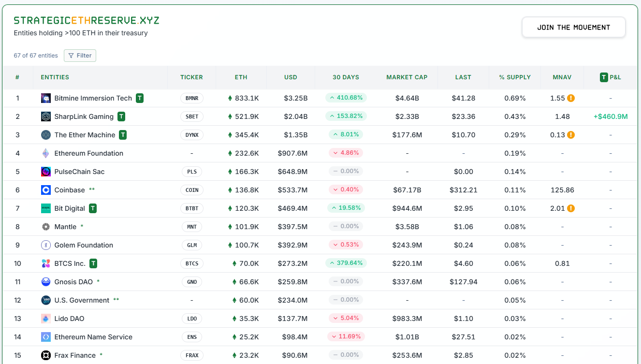Click the Mantle logo icon
641x364 pixels.
46,227
